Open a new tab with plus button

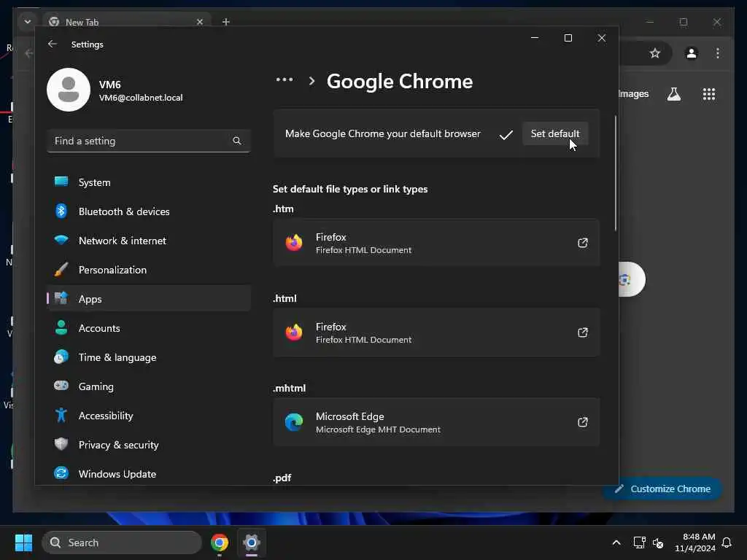(226, 22)
